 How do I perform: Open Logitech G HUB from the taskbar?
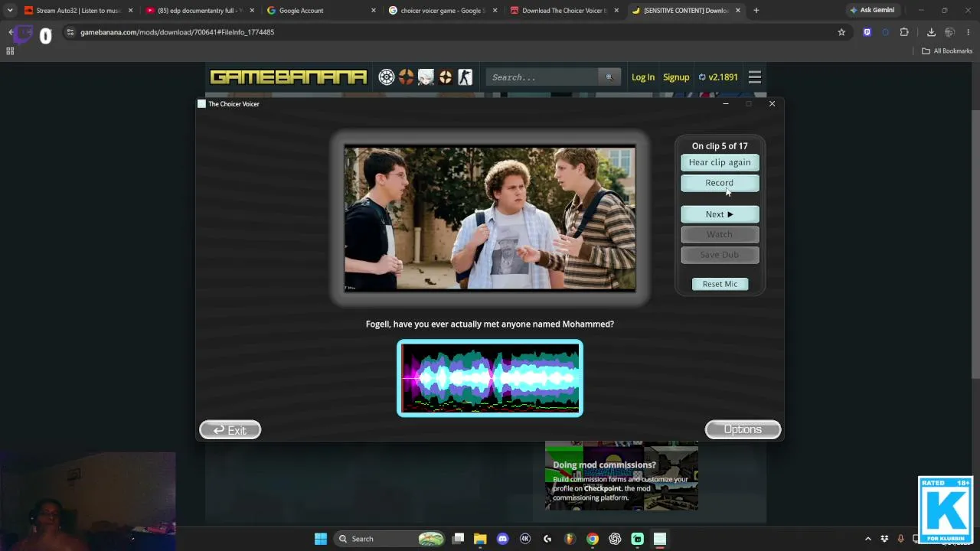(547, 539)
